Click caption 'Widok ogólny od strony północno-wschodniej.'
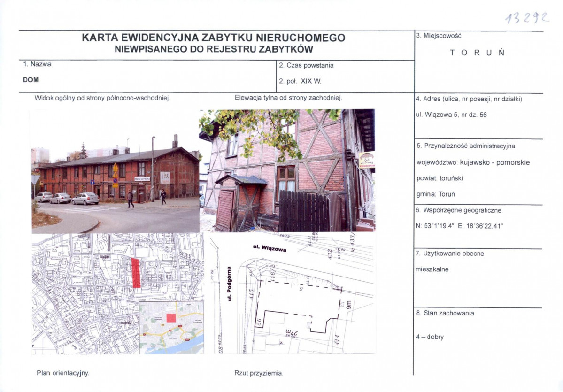Viewport: 563px width, 392px height. click(x=102, y=98)
